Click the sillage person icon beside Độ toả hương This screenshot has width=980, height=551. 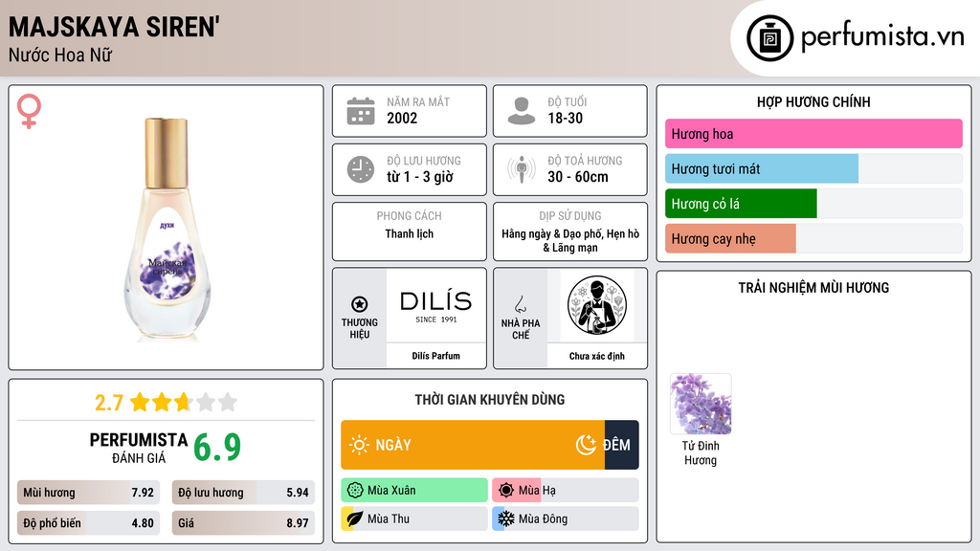click(522, 169)
